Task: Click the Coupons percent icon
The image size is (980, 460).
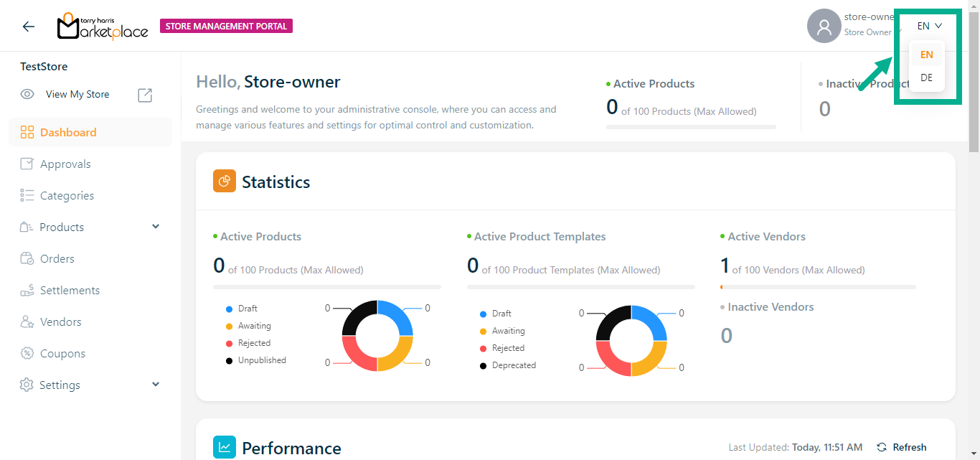Action: [x=27, y=353]
